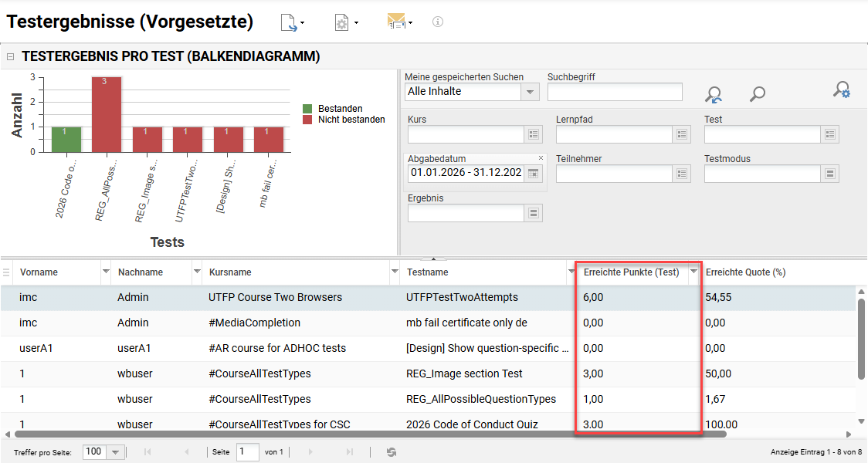Open advanced search settings magnifier icon
The height and width of the screenshot is (463, 868).
click(x=842, y=90)
